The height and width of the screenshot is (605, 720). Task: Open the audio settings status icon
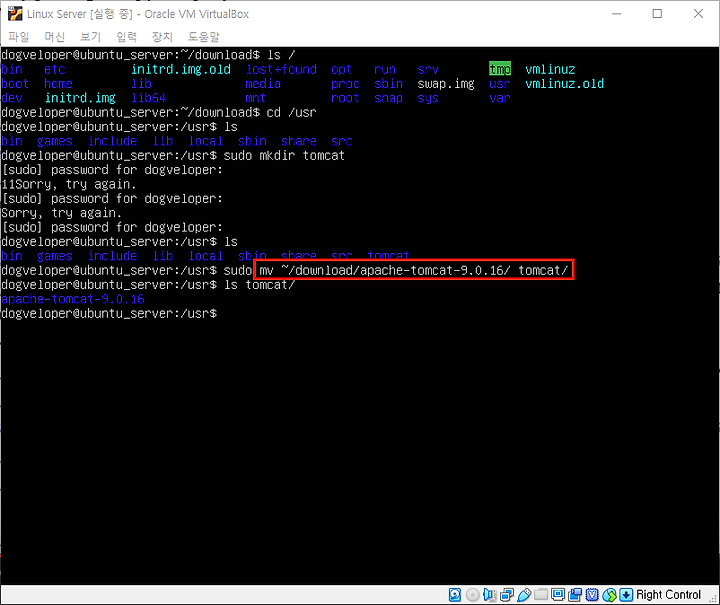tap(489, 595)
